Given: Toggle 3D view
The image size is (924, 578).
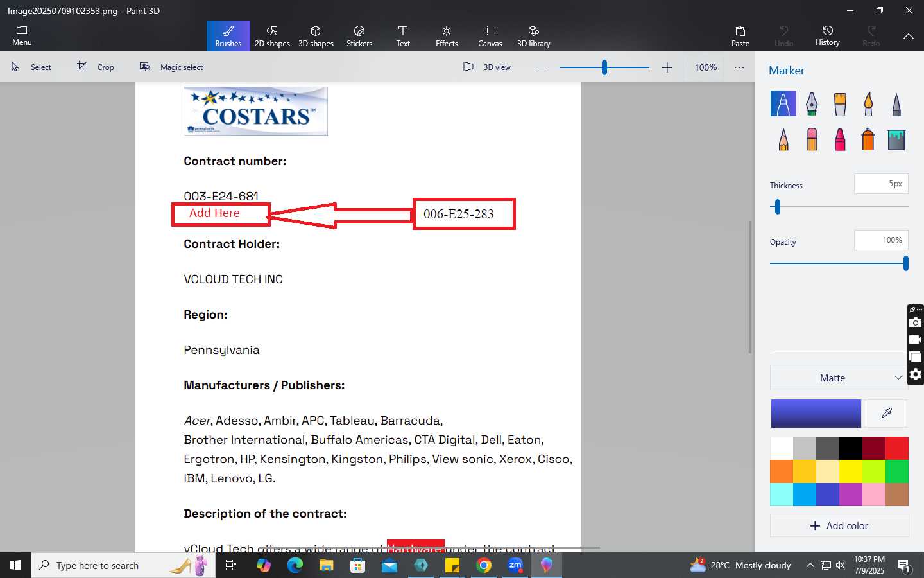Looking at the screenshot, I should [487, 67].
